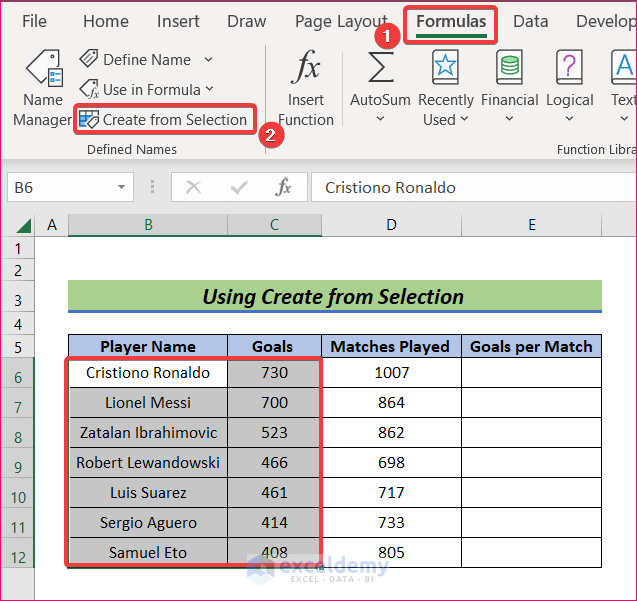Screen dimensions: 637x601
Task: Select Goals cell 730
Action: click(274, 373)
